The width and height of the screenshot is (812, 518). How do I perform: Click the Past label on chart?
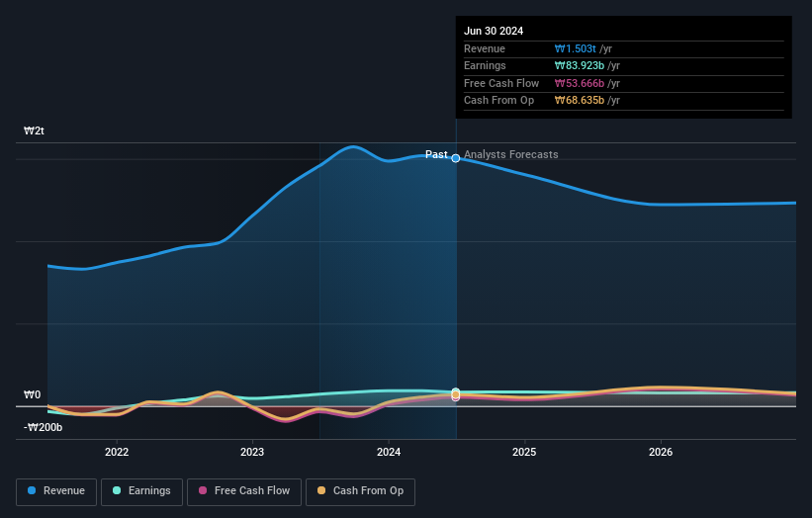tap(436, 155)
